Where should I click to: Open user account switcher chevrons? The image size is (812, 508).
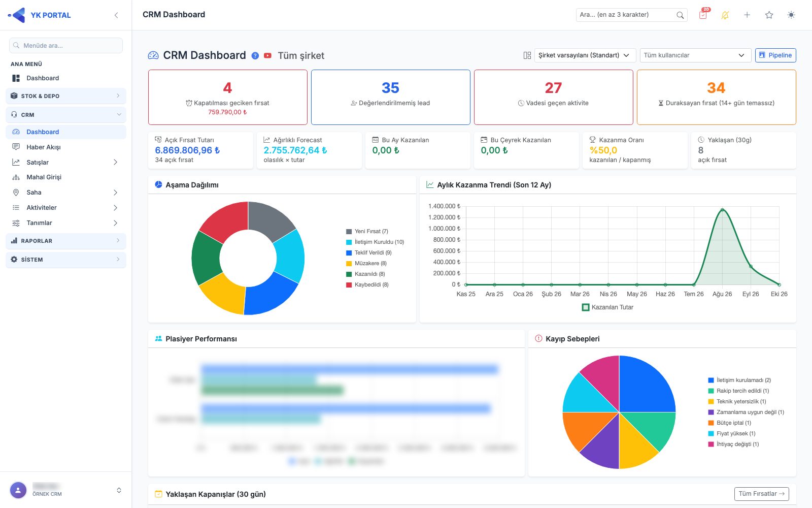[x=119, y=490]
